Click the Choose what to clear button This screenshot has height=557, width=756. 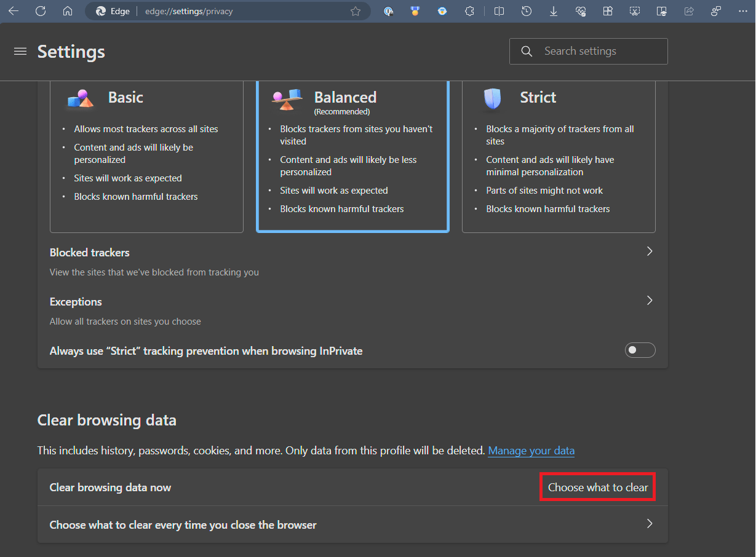[597, 486]
